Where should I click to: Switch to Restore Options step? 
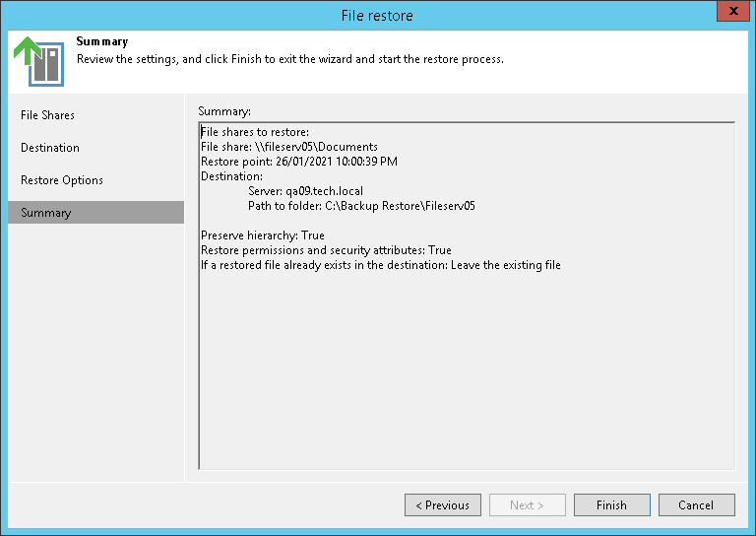pyautogui.click(x=62, y=180)
